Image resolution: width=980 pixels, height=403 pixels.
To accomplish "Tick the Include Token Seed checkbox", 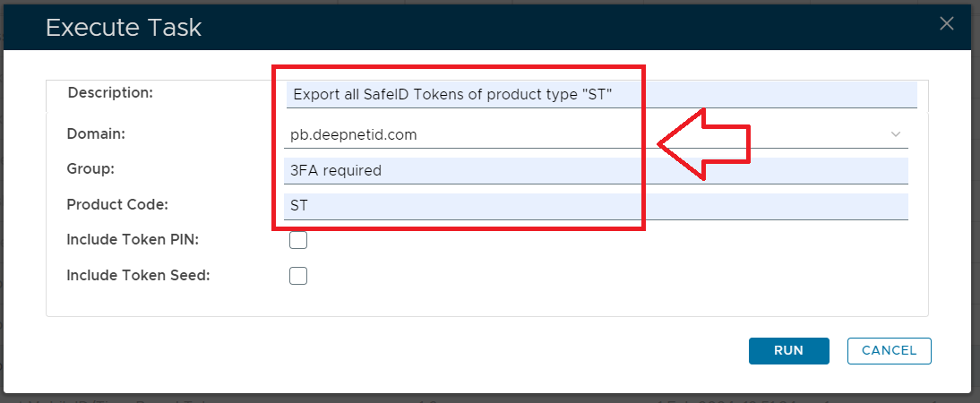I will click(298, 276).
